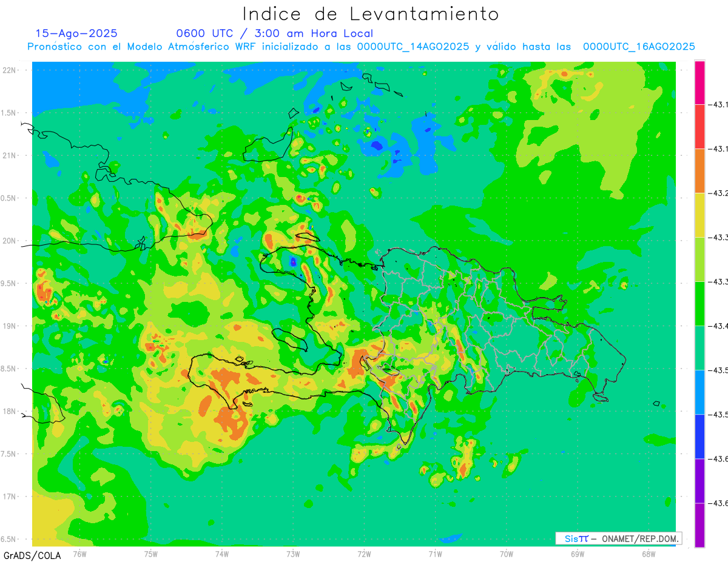Select the '69W' longitude label
This screenshot has width=728, height=562.
point(578,553)
